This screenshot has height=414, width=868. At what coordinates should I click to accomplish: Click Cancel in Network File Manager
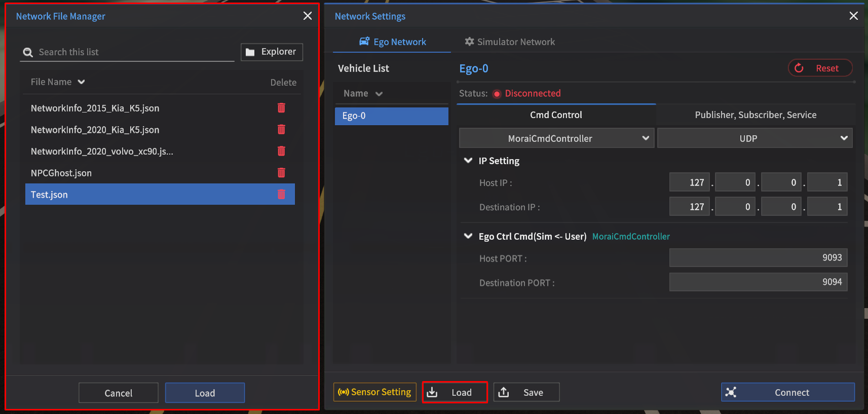pyautogui.click(x=119, y=393)
